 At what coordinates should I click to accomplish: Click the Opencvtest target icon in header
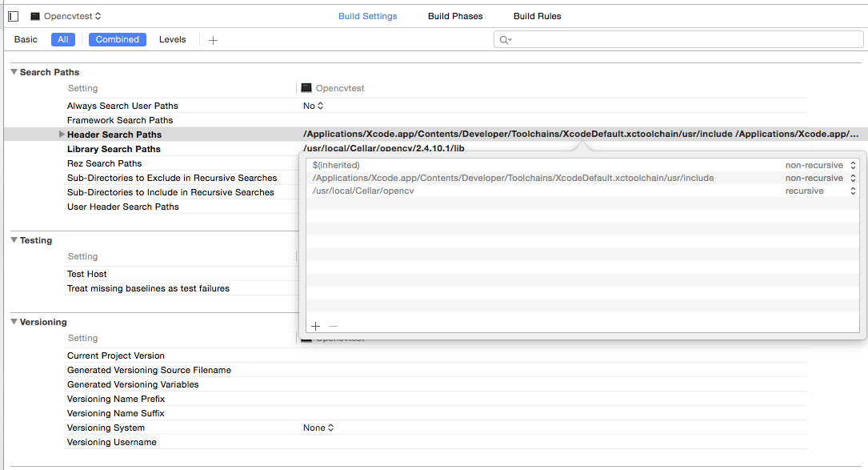[35, 17]
